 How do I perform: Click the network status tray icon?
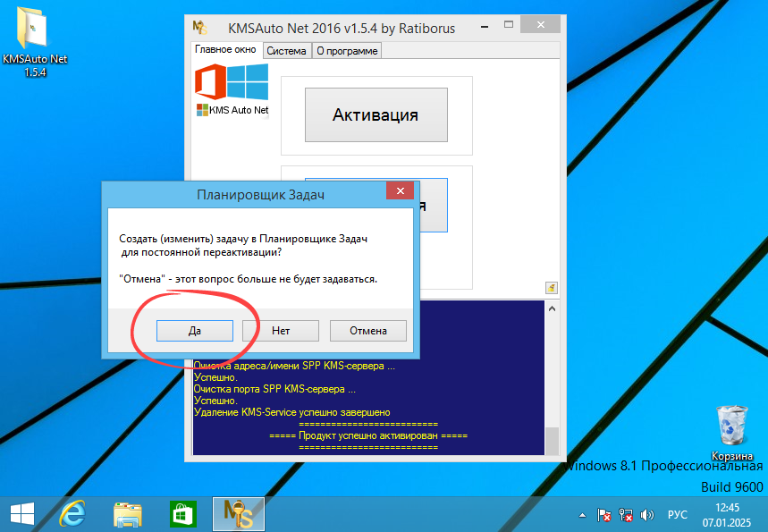[626, 515]
